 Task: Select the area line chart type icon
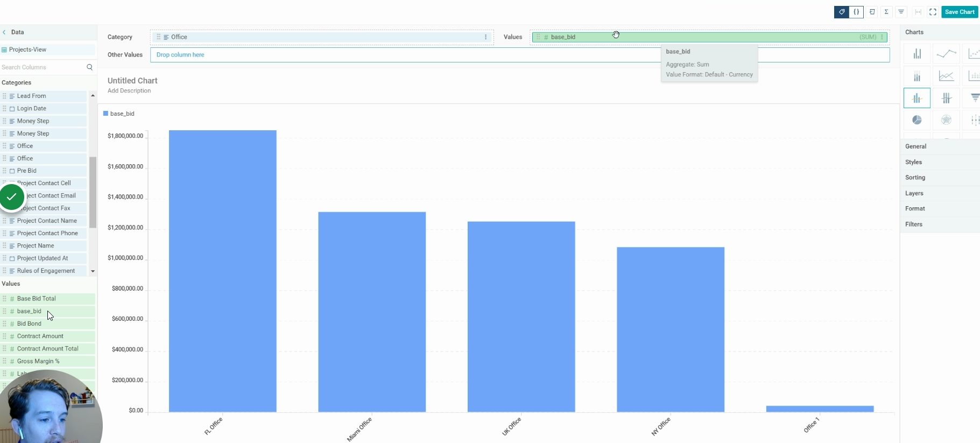tap(946, 76)
